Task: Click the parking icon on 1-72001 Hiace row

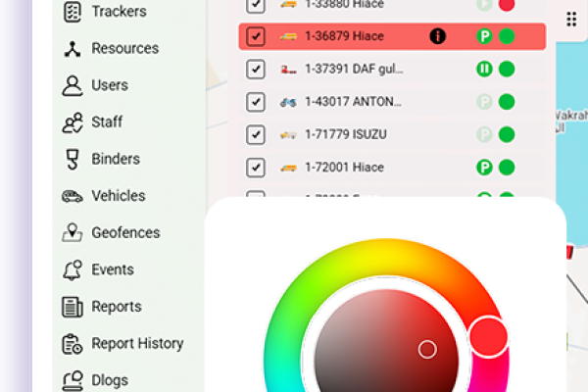Action: (483, 168)
